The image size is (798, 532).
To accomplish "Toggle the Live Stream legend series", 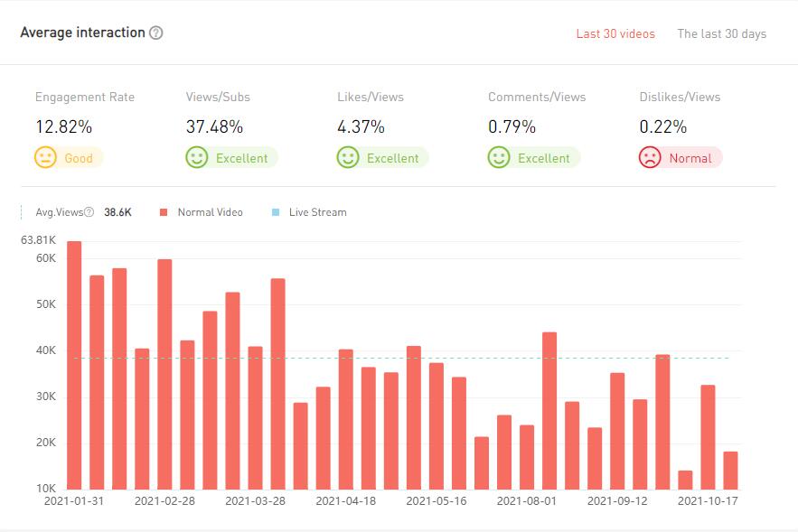I will pyautogui.click(x=317, y=212).
